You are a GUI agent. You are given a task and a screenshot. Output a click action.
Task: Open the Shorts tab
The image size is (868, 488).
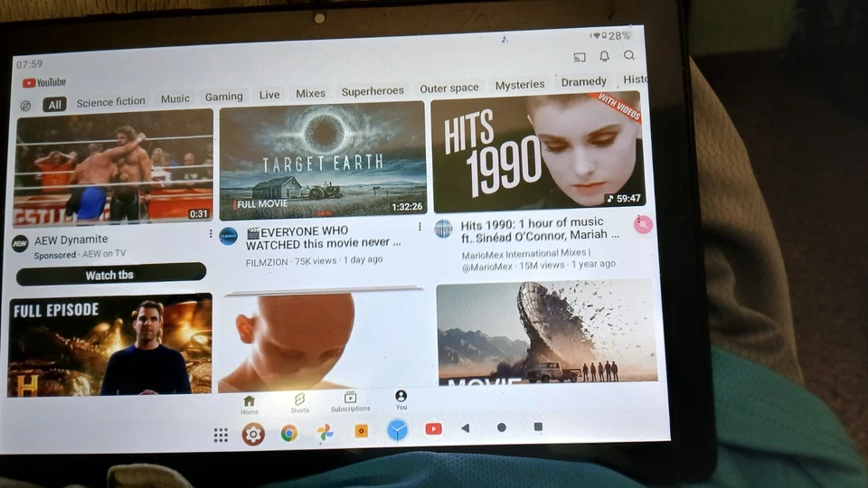(299, 403)
